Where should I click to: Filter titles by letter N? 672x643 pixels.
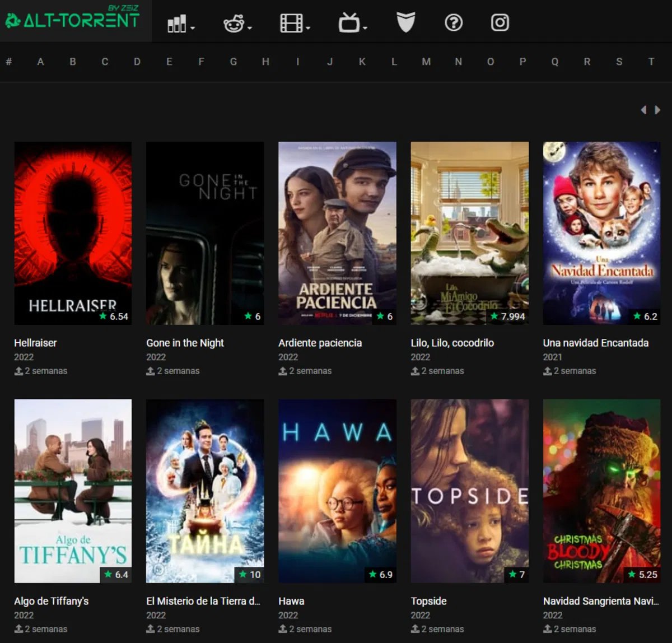click(x=459, y=62)
